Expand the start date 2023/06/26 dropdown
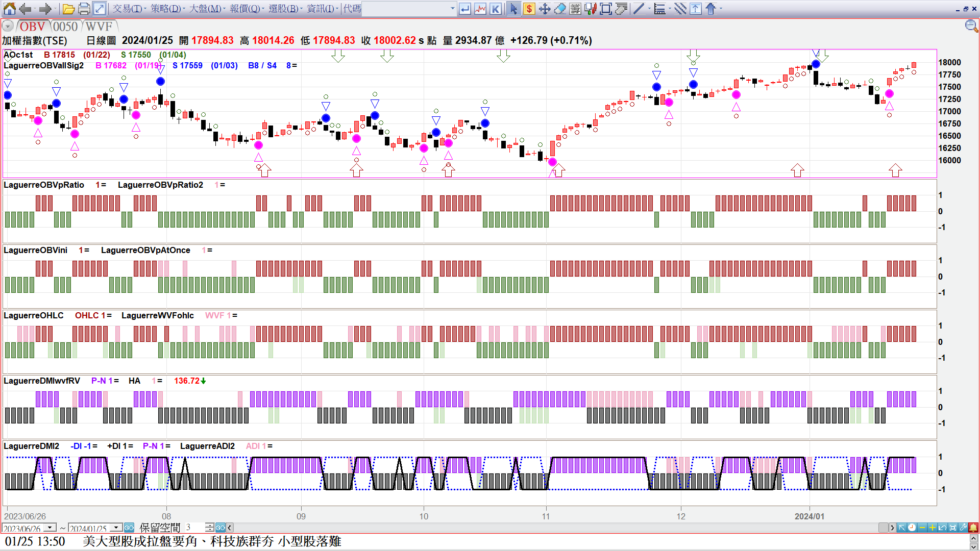Image resolution: width=980 pixels, height=551 pixels. [x=50, y=528]
